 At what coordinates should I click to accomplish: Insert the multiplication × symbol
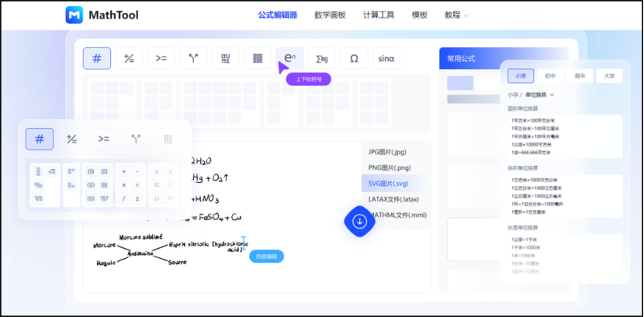[x=124, y=185]
